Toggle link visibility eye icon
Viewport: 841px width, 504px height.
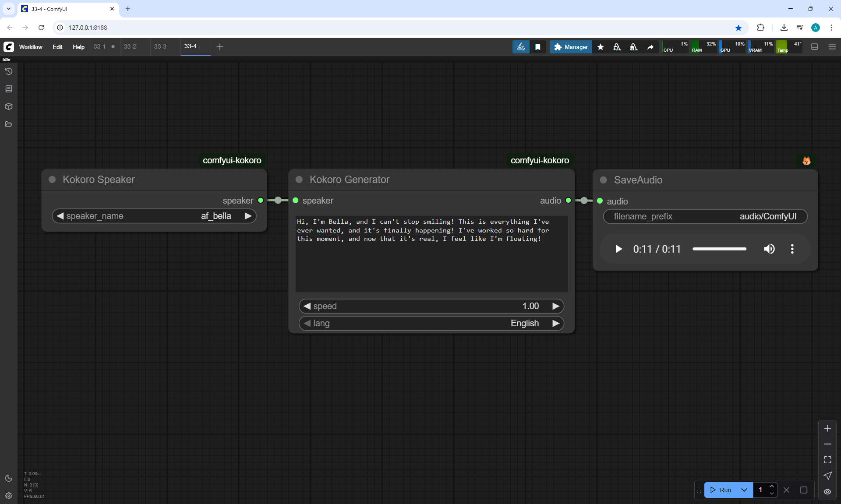[827, 491]
